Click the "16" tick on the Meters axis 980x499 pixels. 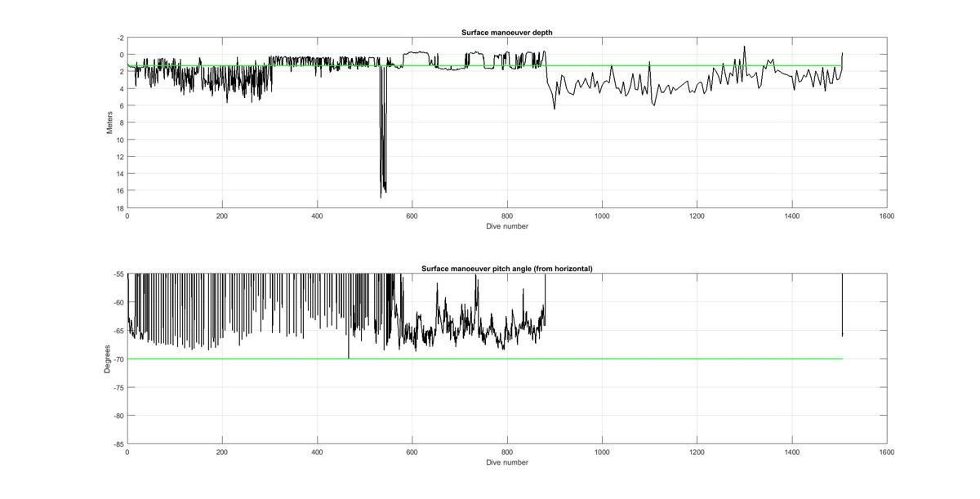(120, 191)
